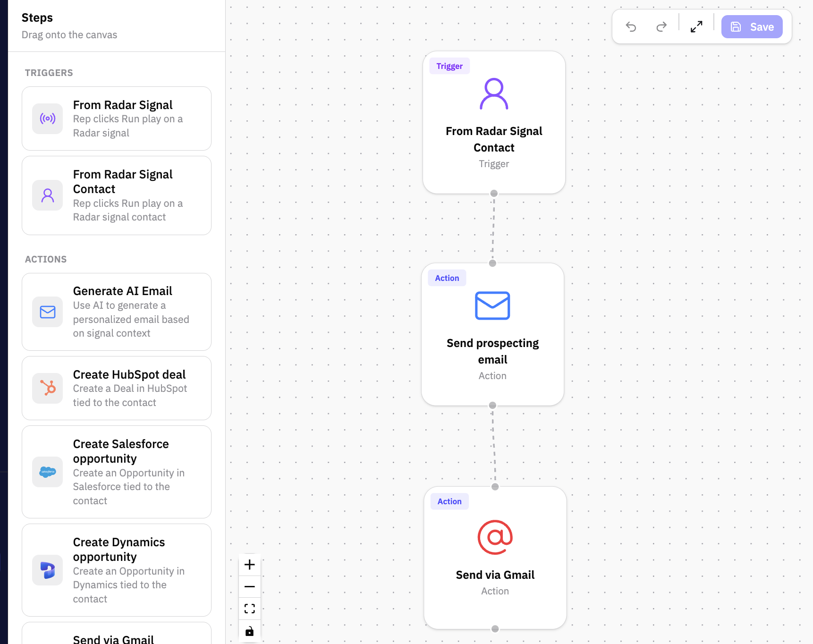Click the Salesforce cloud icon
Screen dimensions: 813x644
(x=48, y=472)
